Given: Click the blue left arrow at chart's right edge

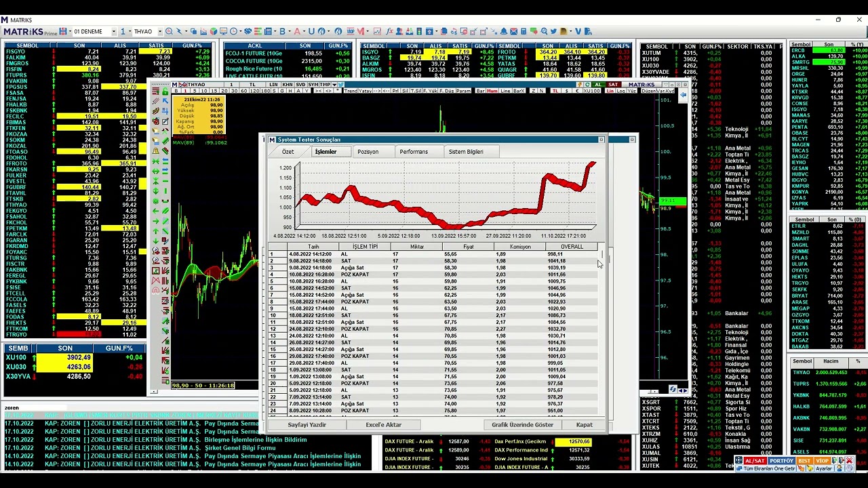Looking at the screenshot, I should [x=683, y=96].
